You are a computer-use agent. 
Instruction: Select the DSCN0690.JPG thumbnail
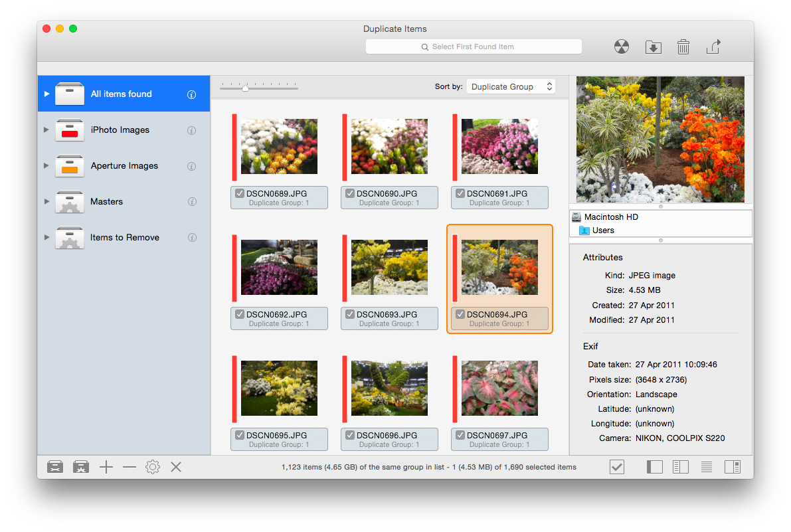[389, 146]
